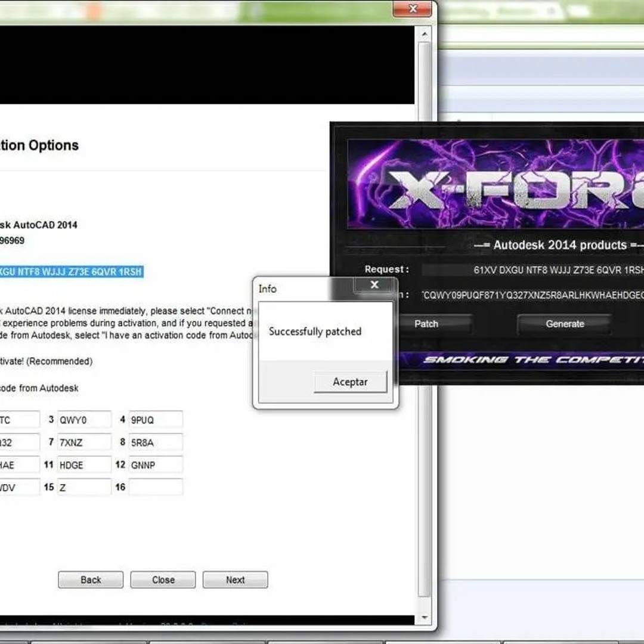Click activation code field 3
644x644 pixels.
coord(84,420)
